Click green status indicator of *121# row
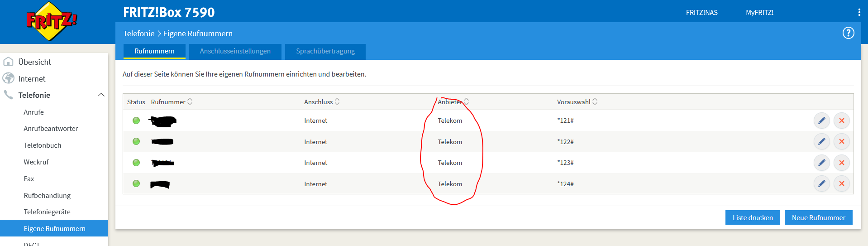Screen dimensions: 868x246 click(136, 121)
